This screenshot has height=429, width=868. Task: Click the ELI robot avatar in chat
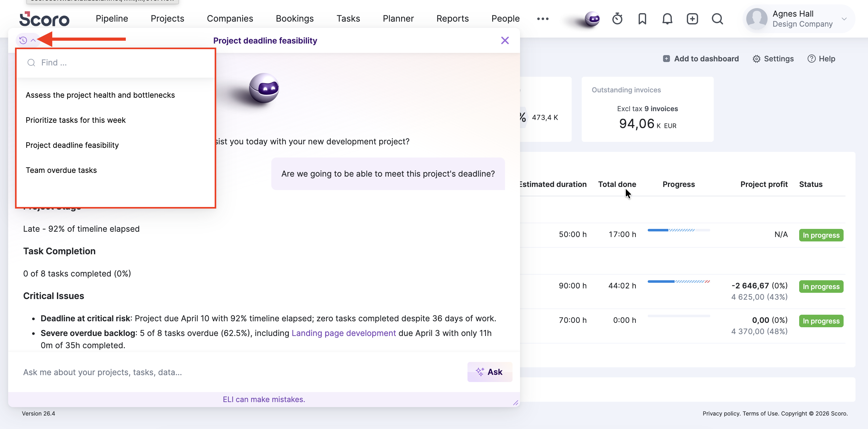[x=264, y=88]
